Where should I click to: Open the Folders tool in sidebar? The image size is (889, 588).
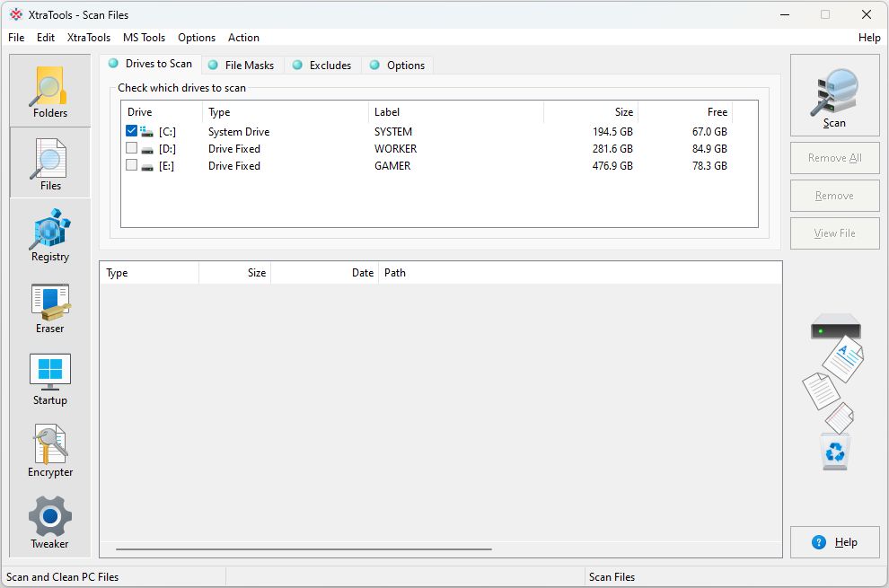coord(50,92)
